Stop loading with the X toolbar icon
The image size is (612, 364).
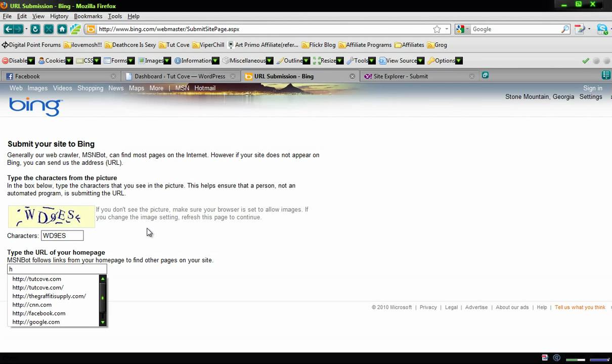coord(49,29)
